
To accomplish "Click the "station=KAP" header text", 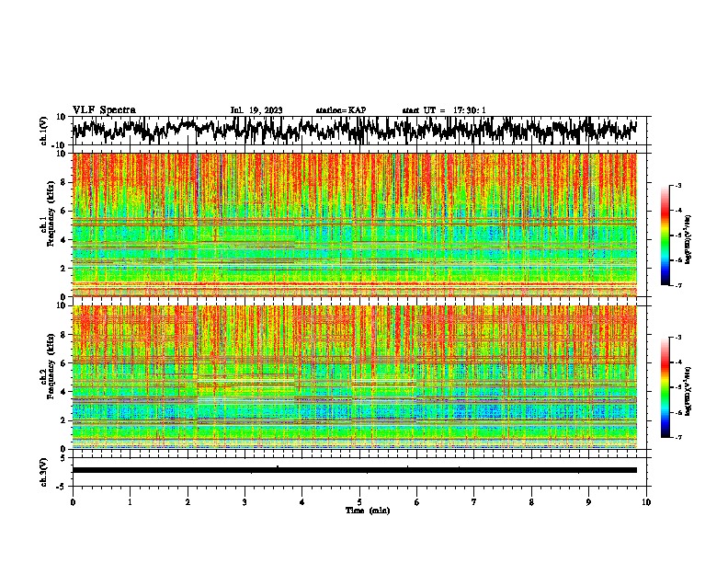I will click(341, 110).
